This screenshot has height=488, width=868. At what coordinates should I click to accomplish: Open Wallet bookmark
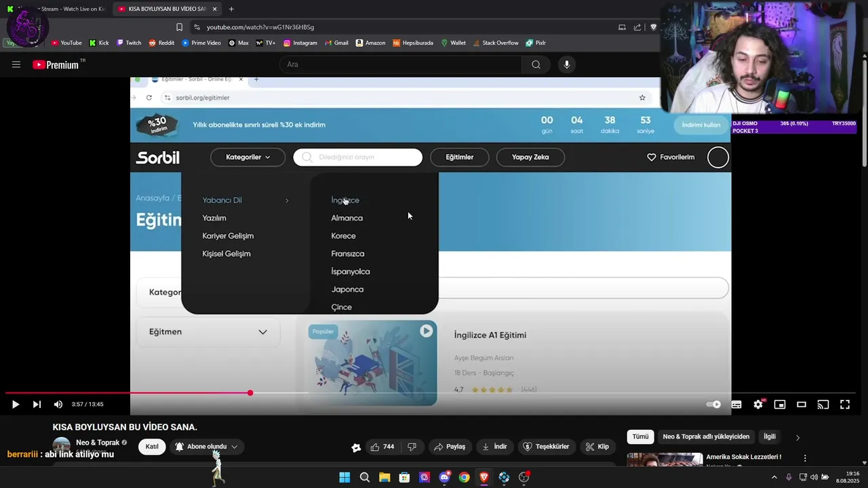(x=453, y=43)
